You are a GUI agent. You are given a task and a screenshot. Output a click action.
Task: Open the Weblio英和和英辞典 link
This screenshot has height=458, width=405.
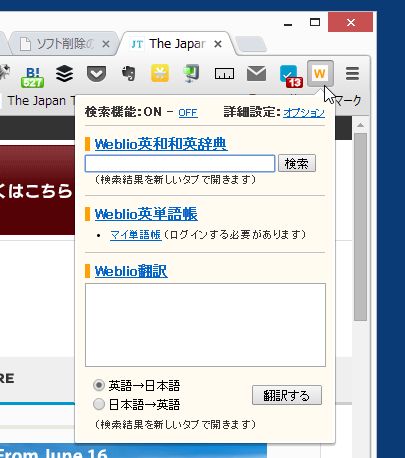[161, 144]
